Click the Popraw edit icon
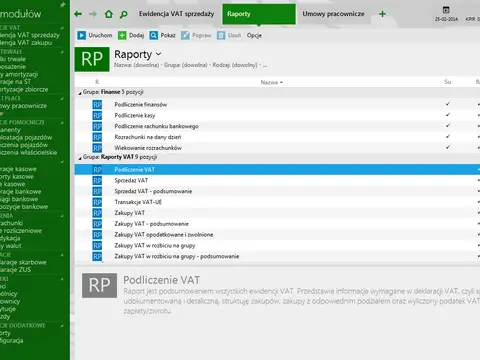Screen dimensions: 480x360 click(185, 35)
